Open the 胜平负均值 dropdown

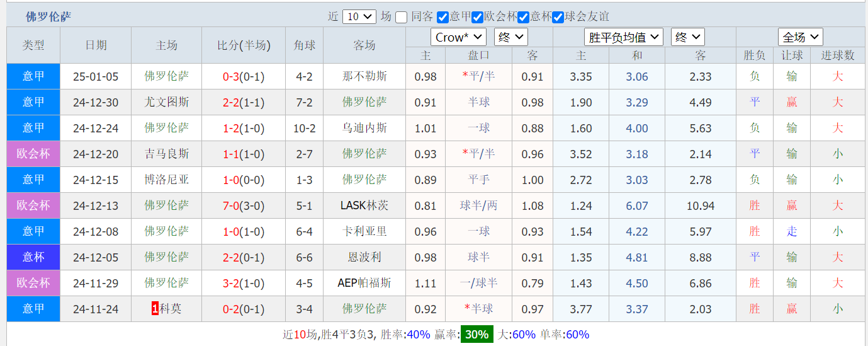(x=623, y=37)
